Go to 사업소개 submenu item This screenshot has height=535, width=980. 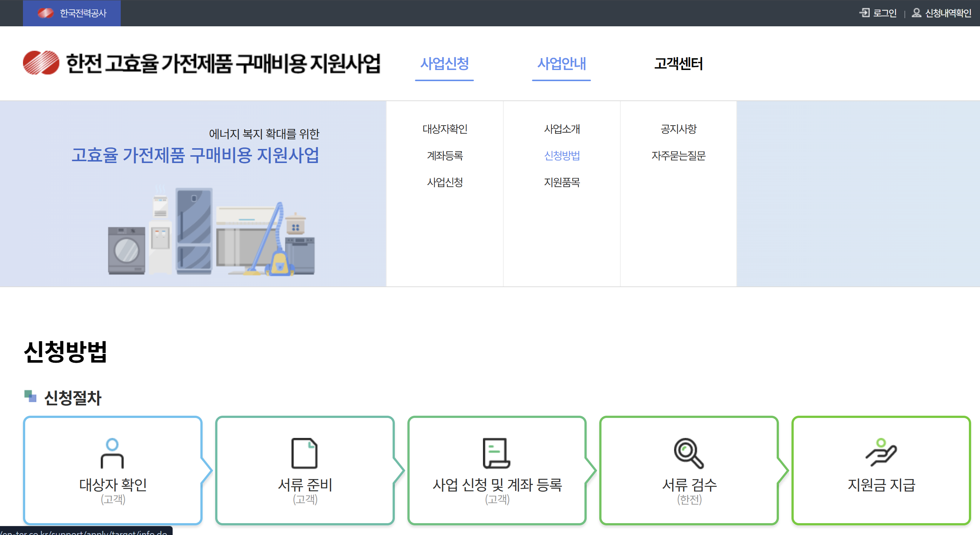[561, 129]
